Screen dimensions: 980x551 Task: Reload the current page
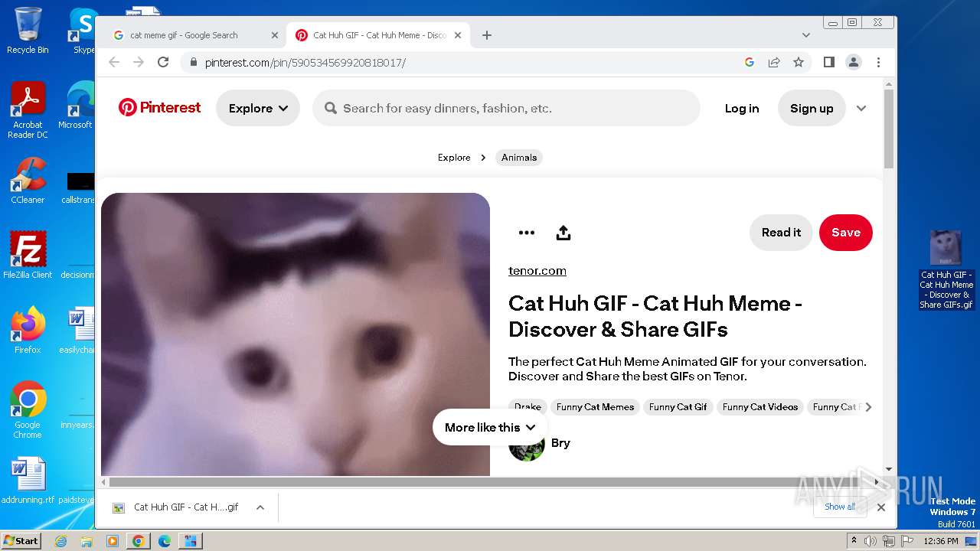(x=163, y=63)
